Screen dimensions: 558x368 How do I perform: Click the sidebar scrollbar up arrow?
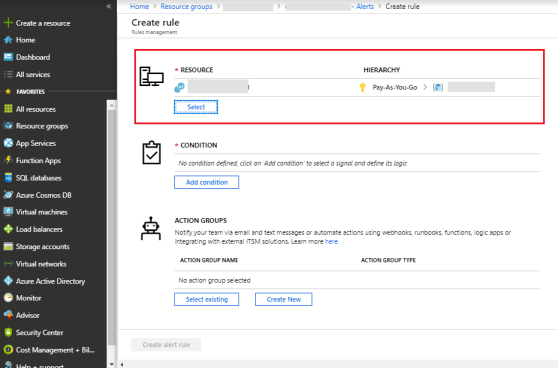pos(111,105)
